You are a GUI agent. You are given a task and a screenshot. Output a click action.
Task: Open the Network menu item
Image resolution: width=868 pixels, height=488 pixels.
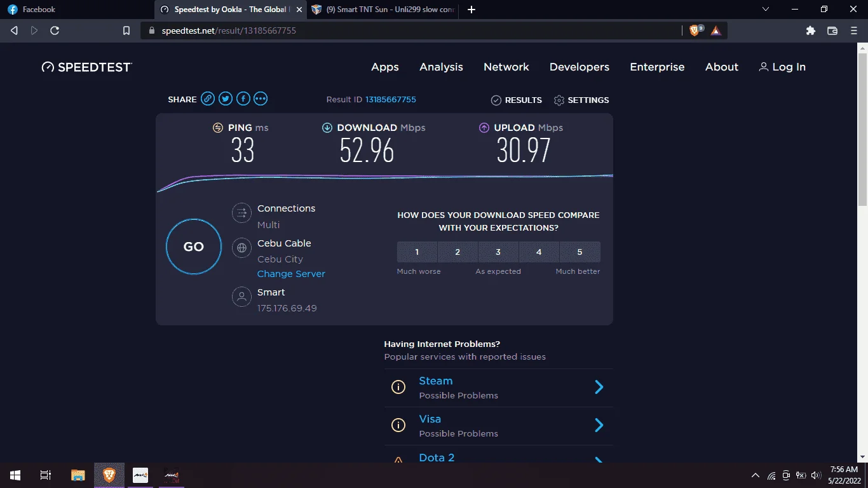click(506, 67)
